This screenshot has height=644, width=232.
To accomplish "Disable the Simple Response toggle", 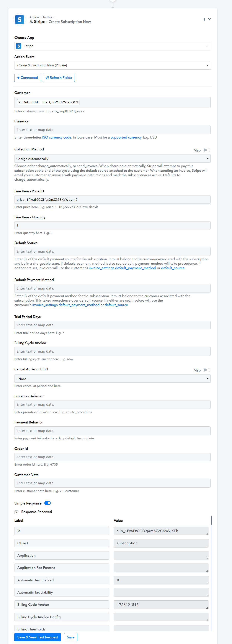I will click(48, 503).
